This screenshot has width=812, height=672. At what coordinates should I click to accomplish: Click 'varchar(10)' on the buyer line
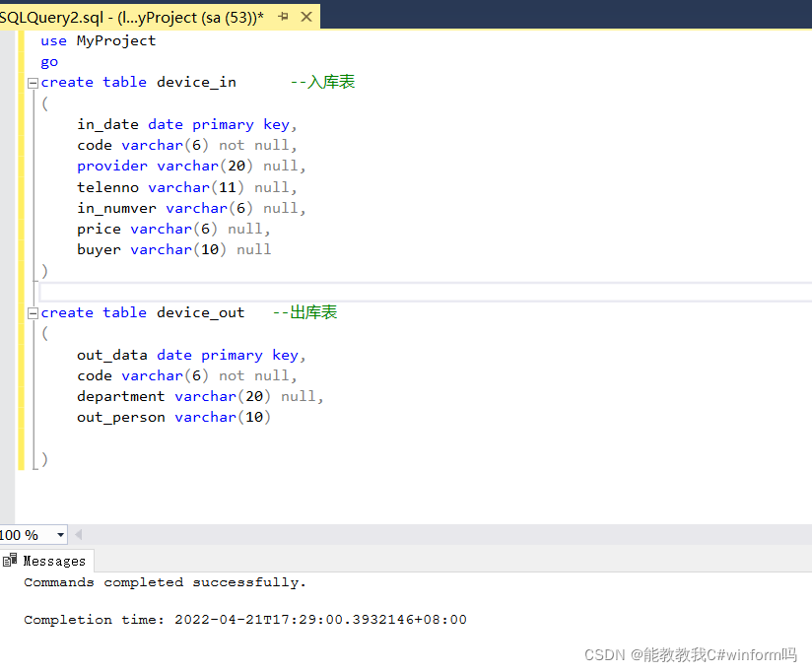click(178, 249)
